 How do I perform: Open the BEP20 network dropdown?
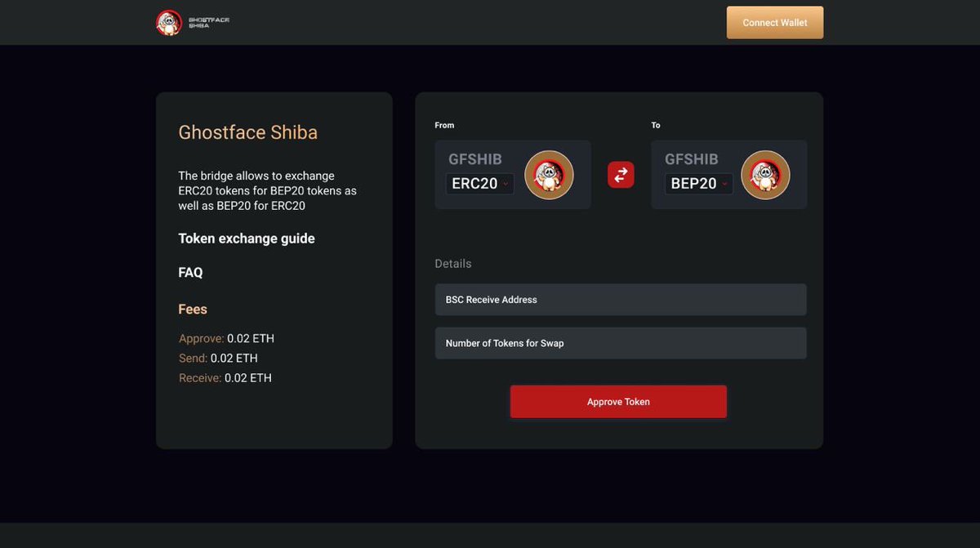click(698, 184)
